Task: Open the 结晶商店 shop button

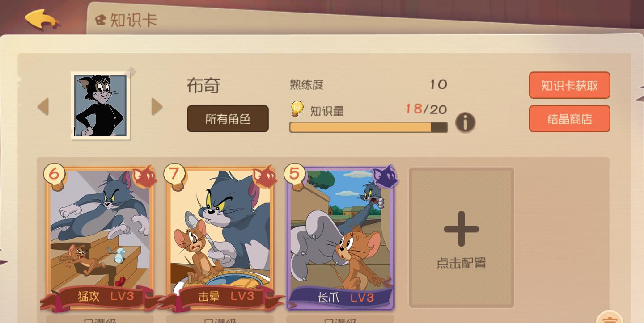Action: coord(569,119)
